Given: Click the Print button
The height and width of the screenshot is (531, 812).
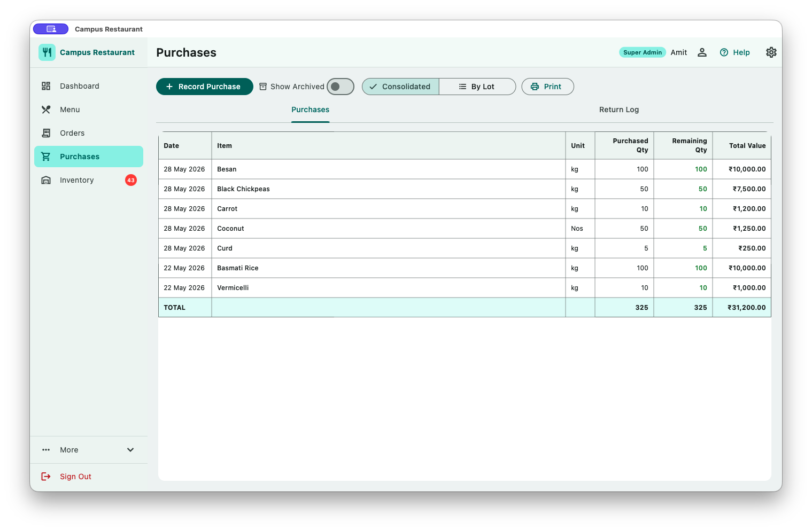Looking at the screenshot, I should [547, 87].
